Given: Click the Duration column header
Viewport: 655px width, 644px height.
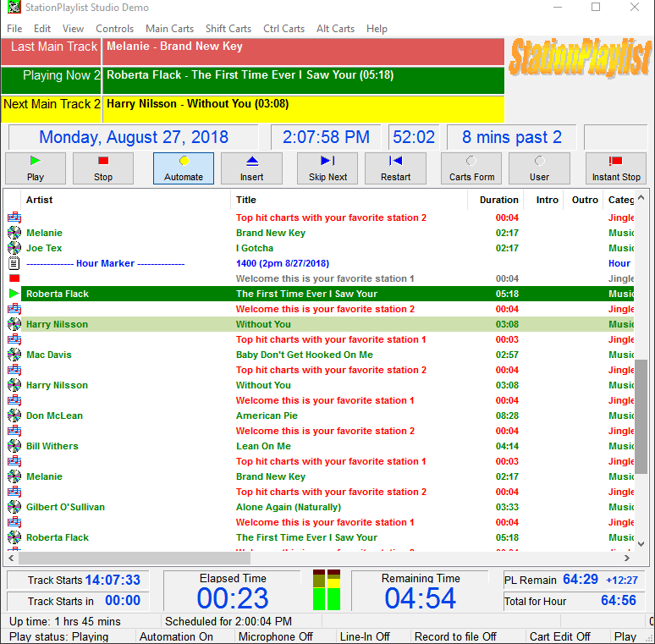Looking at the screenshot, I should coord(496,200).
